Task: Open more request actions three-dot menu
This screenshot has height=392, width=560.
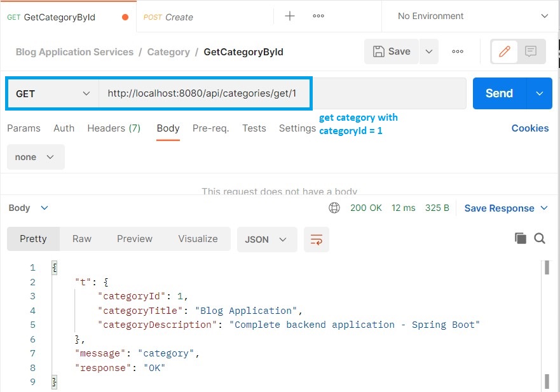Action: point(458,51)
